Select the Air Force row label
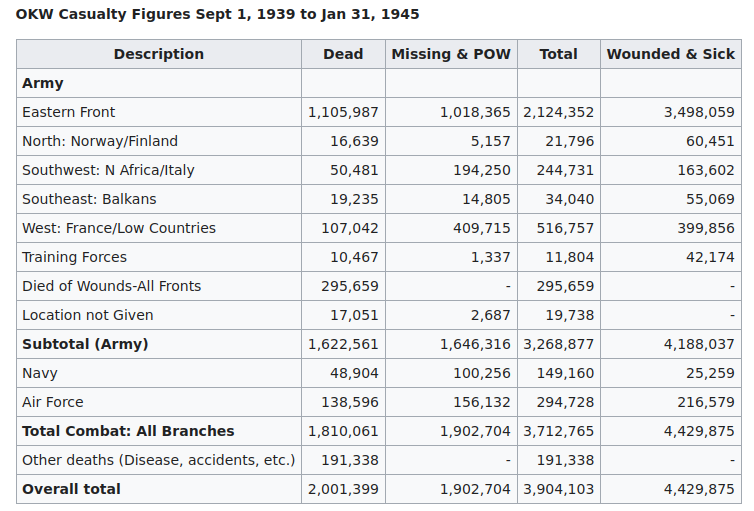This screenshot has width=754, height=511. [x=53, y=402]
